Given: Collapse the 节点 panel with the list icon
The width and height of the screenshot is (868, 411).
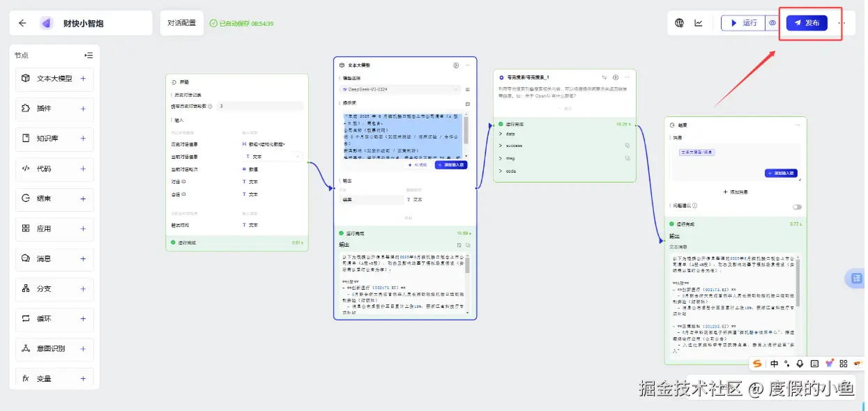Looking at the screenshot, I should click(x=89, y=55).
